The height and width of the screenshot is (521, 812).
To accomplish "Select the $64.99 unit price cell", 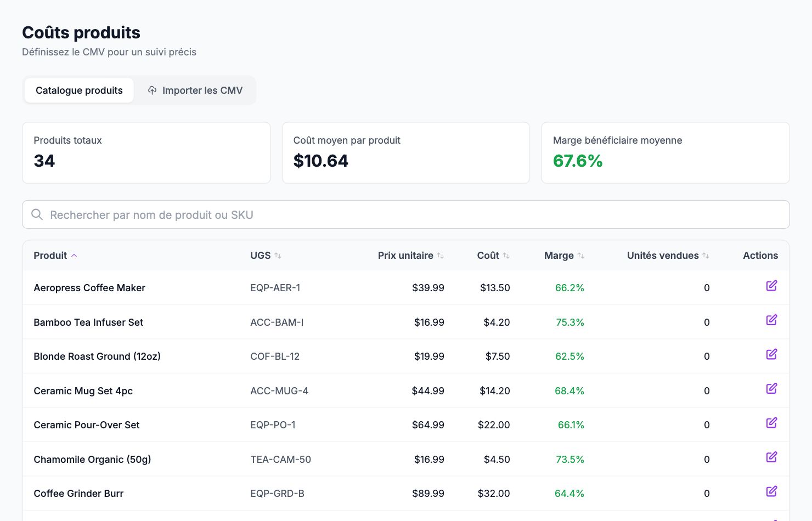I will (x=428, y=425).
